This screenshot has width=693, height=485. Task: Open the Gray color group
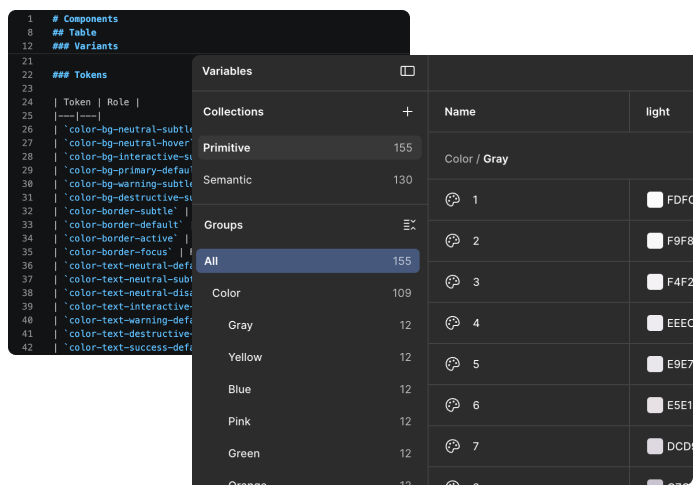(x=308, y=325)
